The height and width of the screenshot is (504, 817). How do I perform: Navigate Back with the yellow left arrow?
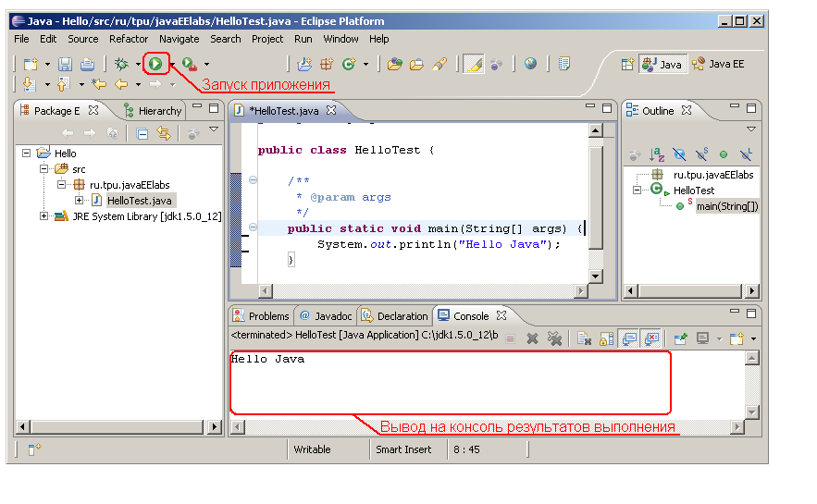(x=121, y=84)
